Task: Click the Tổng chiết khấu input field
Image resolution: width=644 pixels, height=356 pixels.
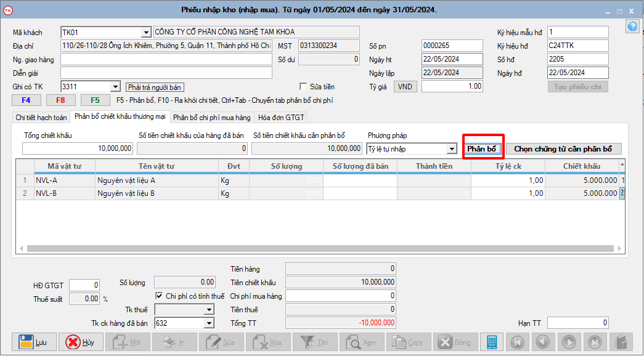Action: 78,148
